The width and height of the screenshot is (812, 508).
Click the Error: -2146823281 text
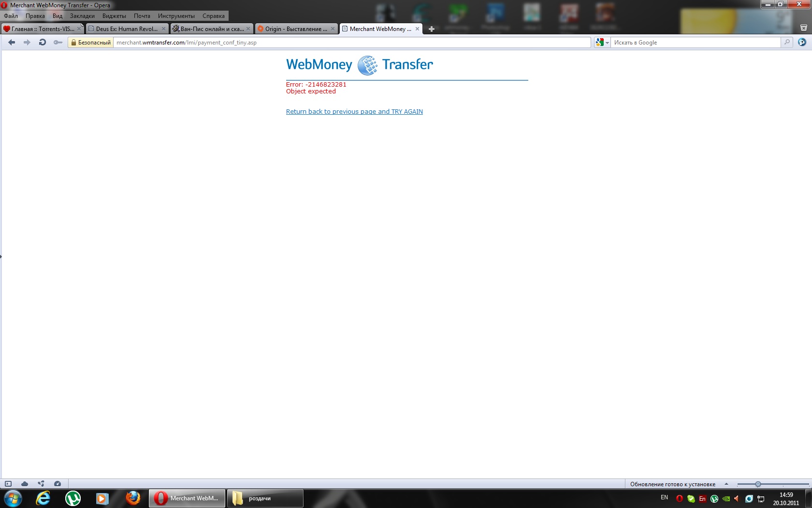click(316, 84)
